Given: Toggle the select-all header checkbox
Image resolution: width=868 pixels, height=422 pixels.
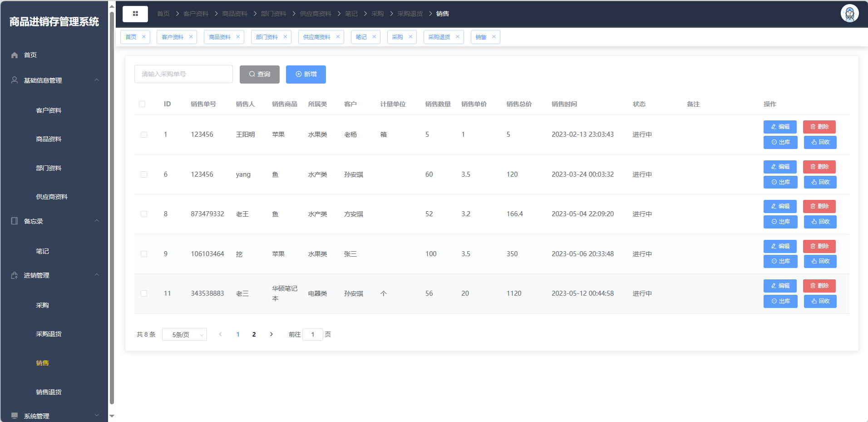Looking at the screenshot, I should coord(142,104).
